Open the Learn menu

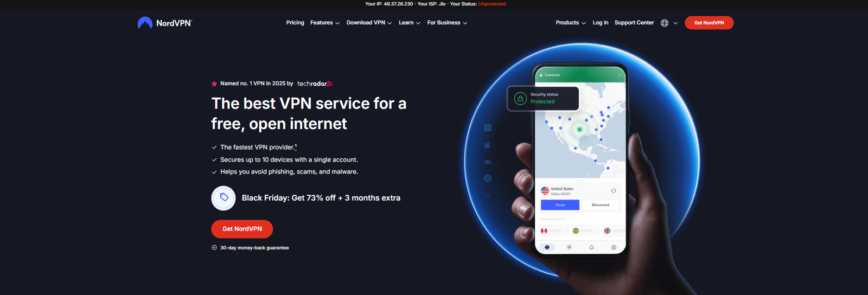(x=410, y=23)
